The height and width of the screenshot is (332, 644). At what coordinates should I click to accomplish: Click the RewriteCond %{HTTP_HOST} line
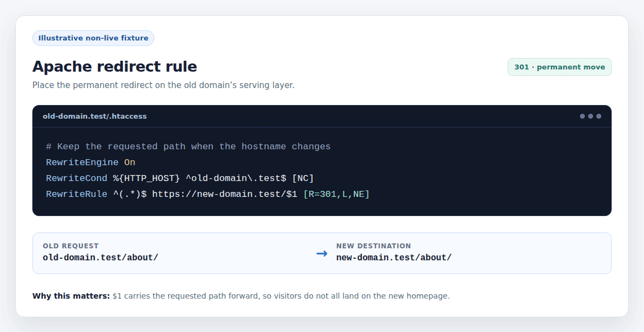[180, 178]
